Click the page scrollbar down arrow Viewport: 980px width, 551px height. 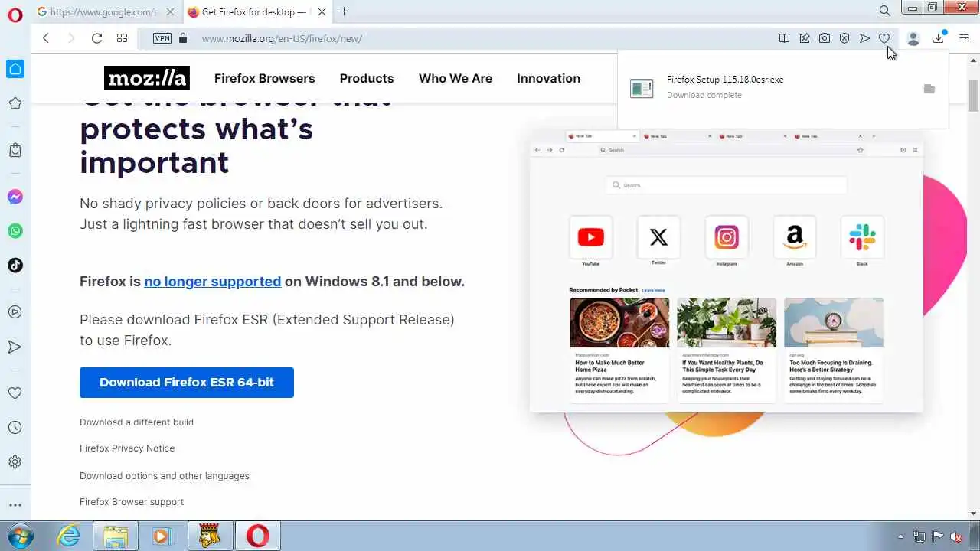[973, 514]
